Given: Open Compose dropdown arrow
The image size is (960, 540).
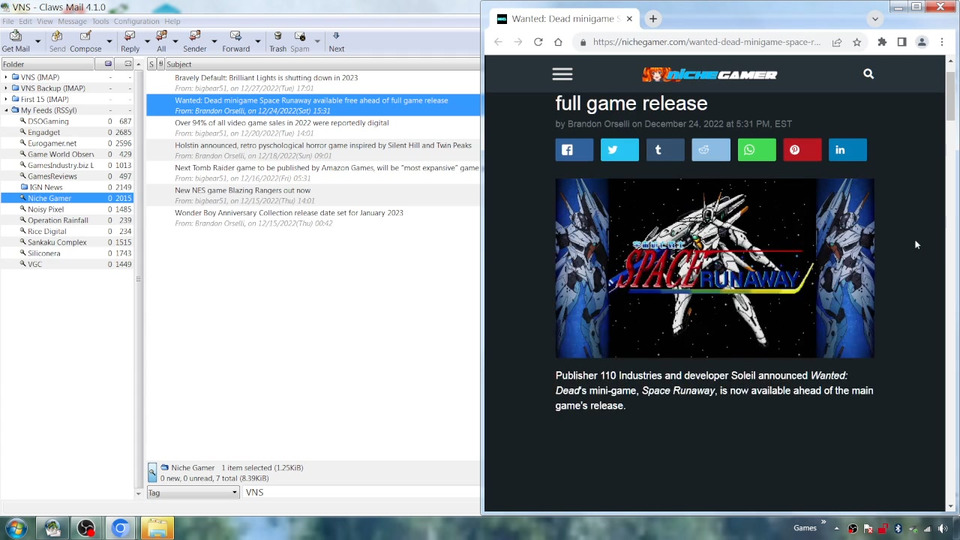Looking at the screenshot, I should [x=109, y=42].
